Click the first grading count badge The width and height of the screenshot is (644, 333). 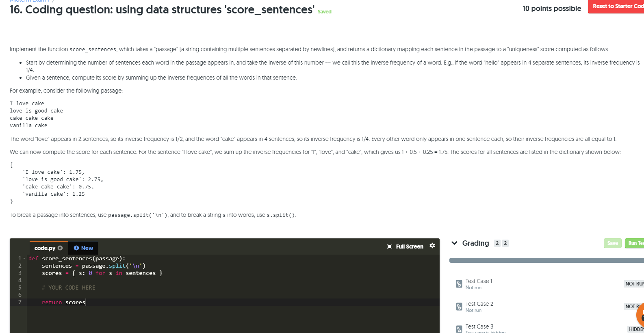point(497,243)
